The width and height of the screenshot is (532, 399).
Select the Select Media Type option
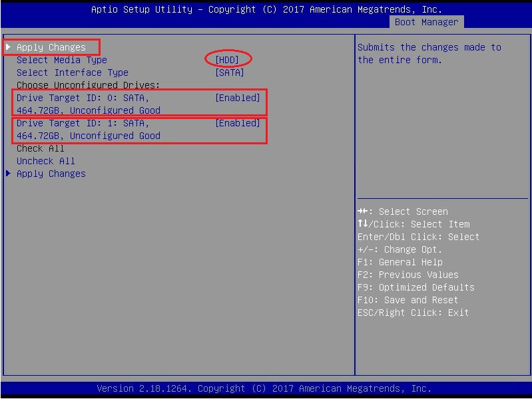tap(62, 60)
